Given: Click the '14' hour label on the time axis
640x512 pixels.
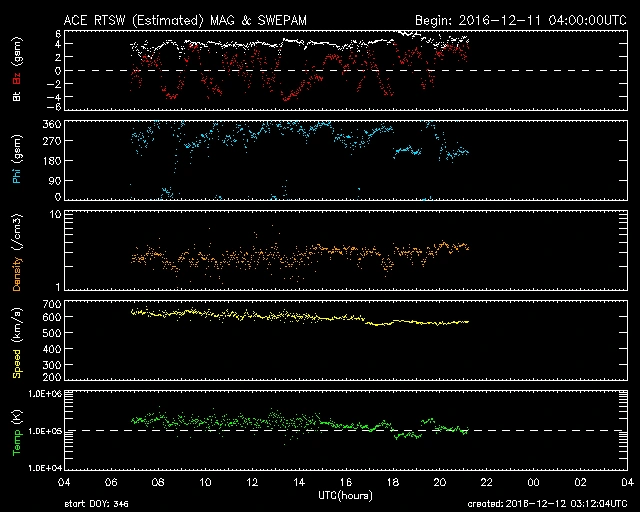Looking at the screenshot, I should point(299,482).
